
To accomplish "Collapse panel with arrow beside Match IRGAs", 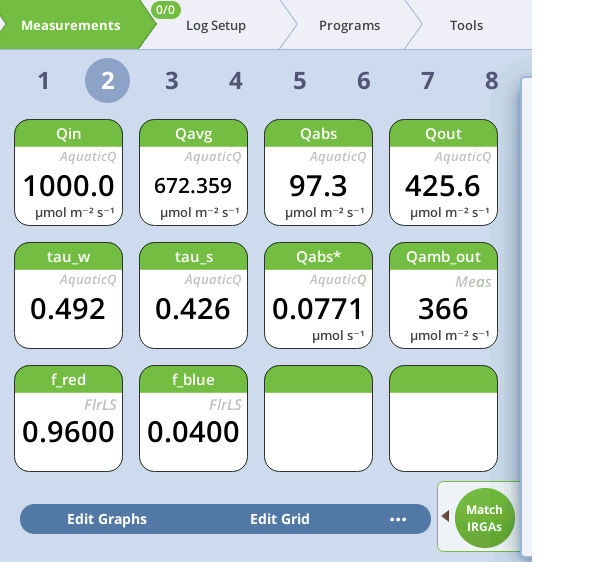I will [446, 516].
